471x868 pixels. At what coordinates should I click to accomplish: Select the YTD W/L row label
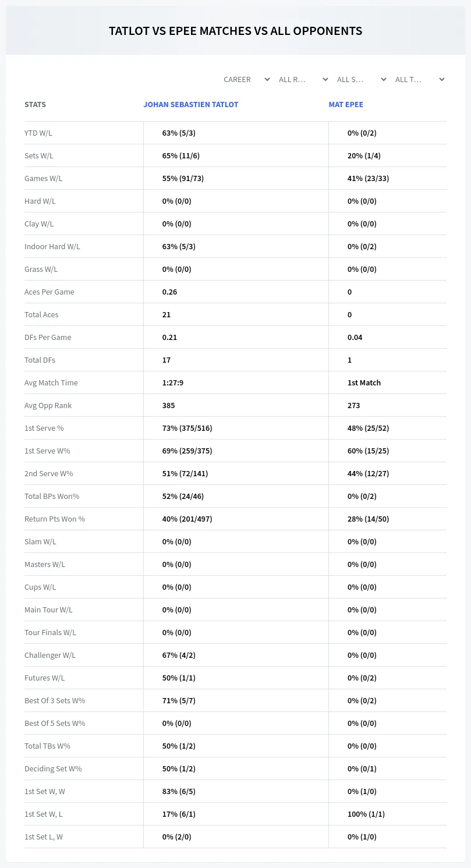[x=38, y=133]
